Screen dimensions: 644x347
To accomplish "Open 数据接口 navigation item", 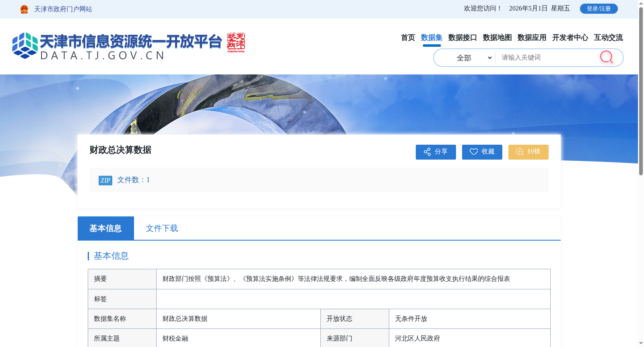I will 462,37.
